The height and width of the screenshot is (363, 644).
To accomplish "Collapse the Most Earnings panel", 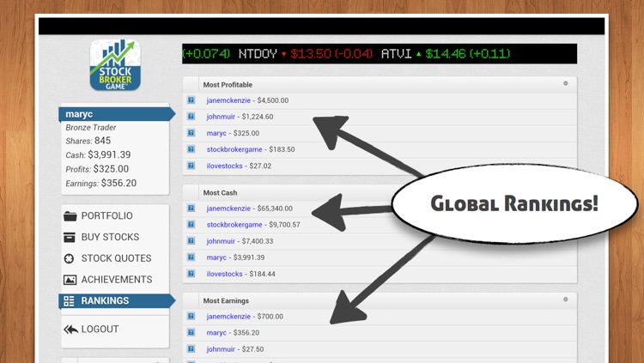I will click(x=566, y=299).
